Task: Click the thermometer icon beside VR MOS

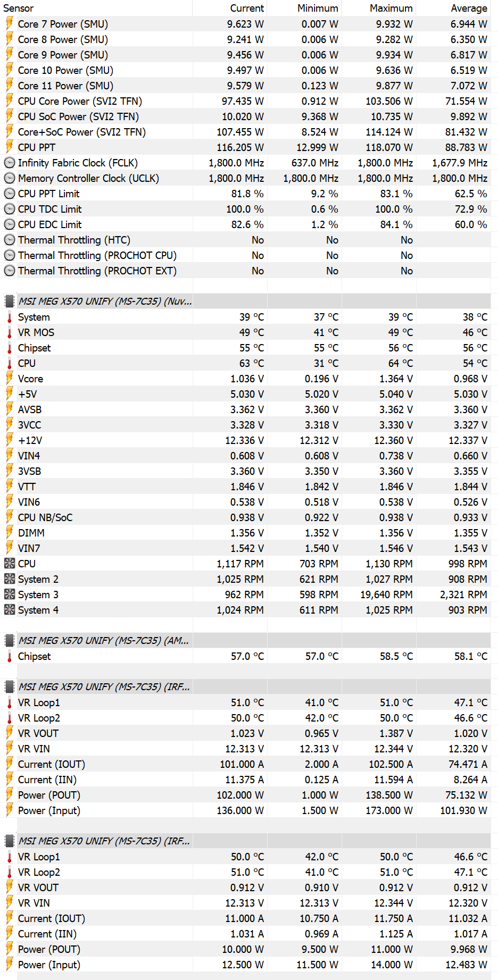Action: tap(9, 332)
